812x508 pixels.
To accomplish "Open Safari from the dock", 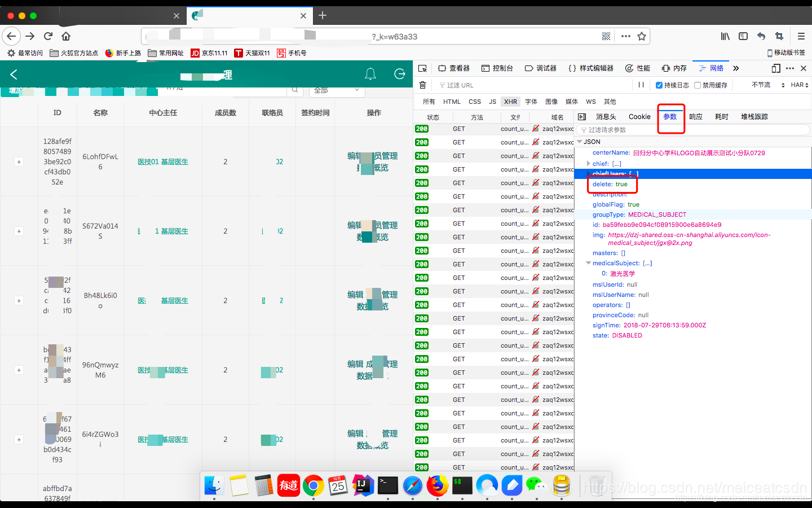I will [412, 485].
